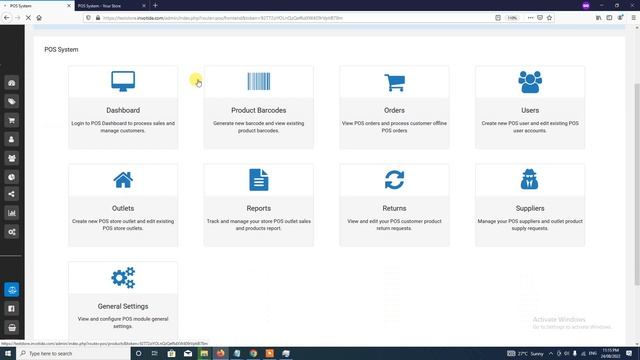
Task: Bookmark this page with the star
Action: coord(549,18)
